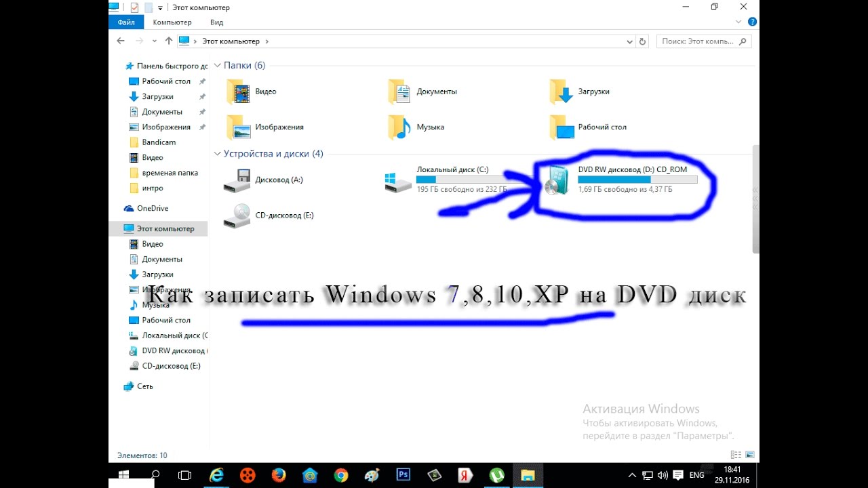Open the Paint app on taskbar
868x488 pixels.
pyautogui.click(x=372, y=474)
